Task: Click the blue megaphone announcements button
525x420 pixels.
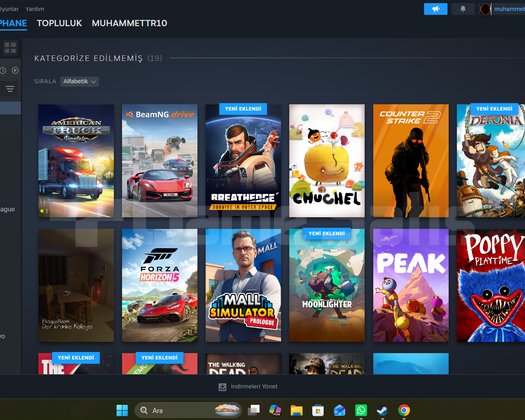Action: click(x=436, y=9)
